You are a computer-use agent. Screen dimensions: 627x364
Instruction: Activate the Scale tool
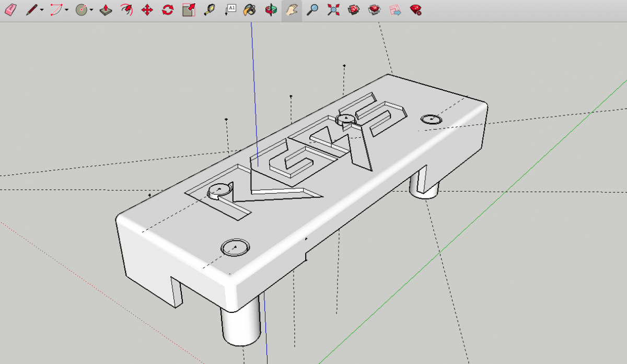(x=188, y=9)
